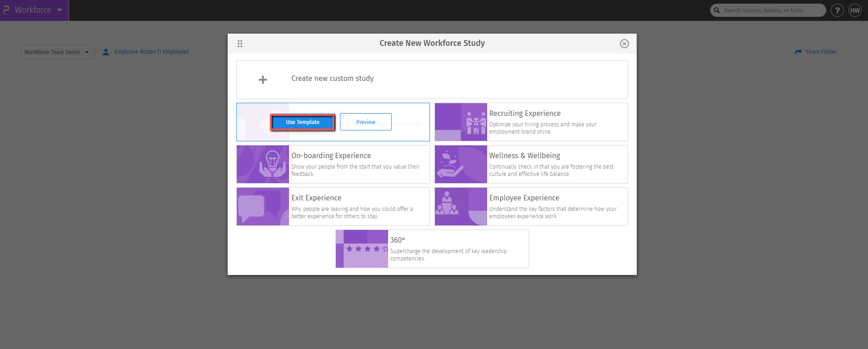Select the Employee Experience template

pos(531,206)
